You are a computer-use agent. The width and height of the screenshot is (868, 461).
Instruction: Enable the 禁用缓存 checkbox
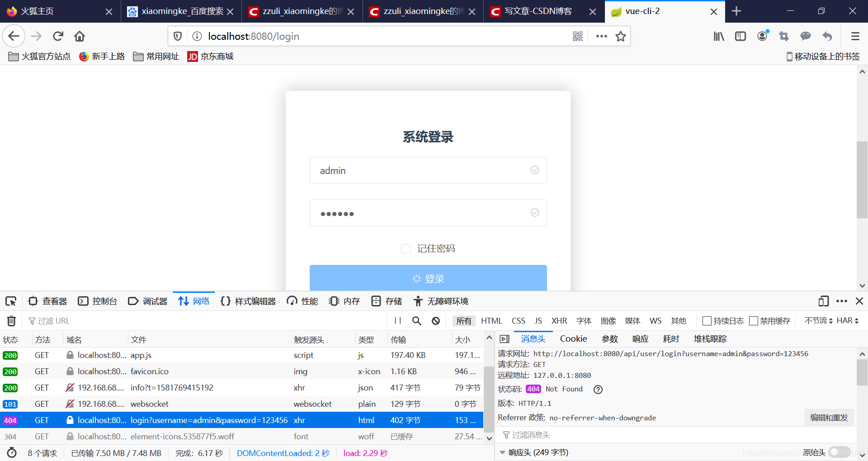click(754, 321)
